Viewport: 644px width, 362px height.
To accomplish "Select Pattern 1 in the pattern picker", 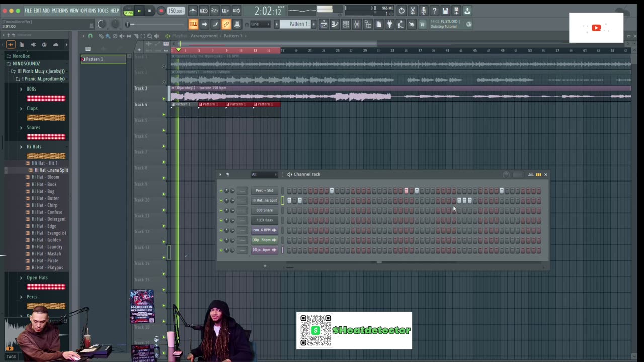I will 103,59.
